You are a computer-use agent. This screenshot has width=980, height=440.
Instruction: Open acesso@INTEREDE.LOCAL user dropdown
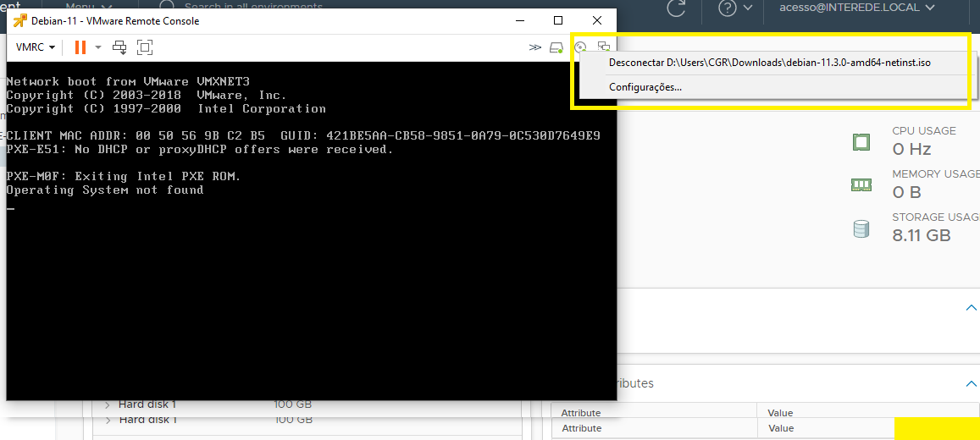(x=850, y=8)
